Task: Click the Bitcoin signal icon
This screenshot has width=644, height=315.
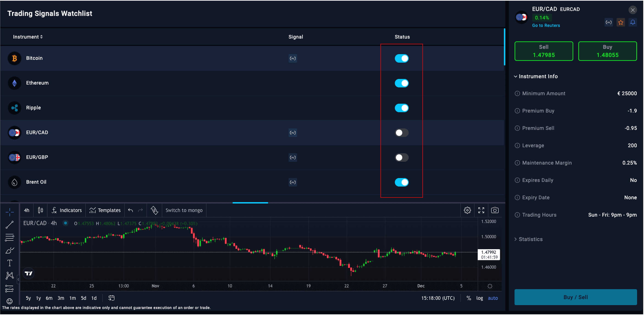Action: (293, 58)
